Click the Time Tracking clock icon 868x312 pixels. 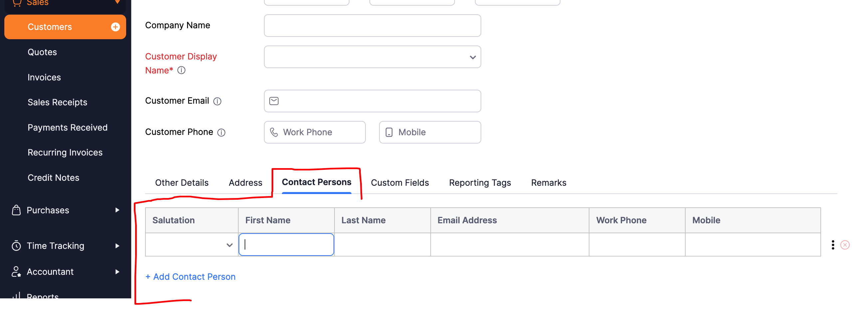16,246
